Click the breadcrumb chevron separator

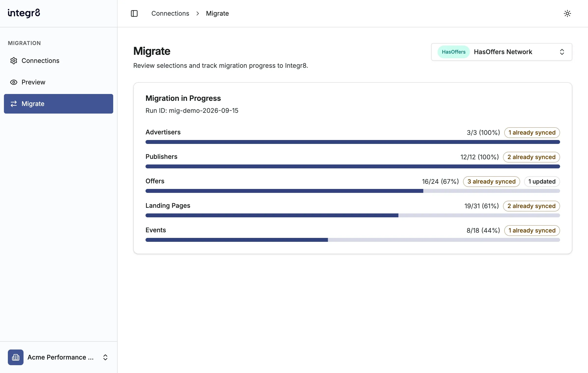coord(198,13)
